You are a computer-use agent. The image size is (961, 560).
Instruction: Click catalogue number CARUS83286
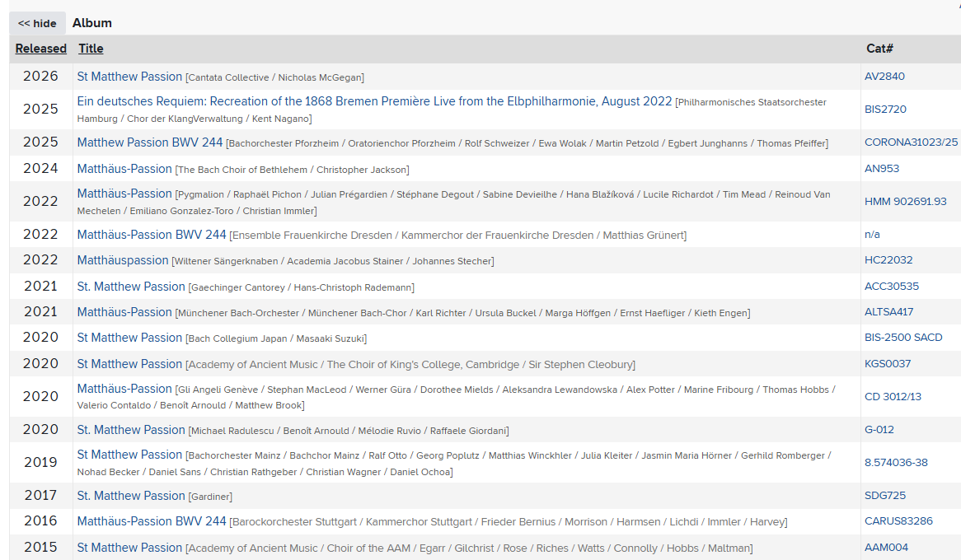point(898,520)
